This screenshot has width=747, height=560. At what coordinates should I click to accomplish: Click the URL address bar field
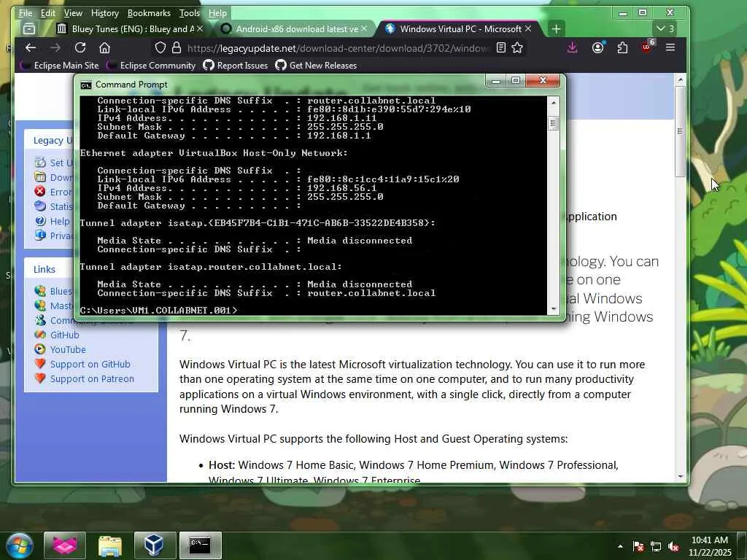tap(338, 48)
